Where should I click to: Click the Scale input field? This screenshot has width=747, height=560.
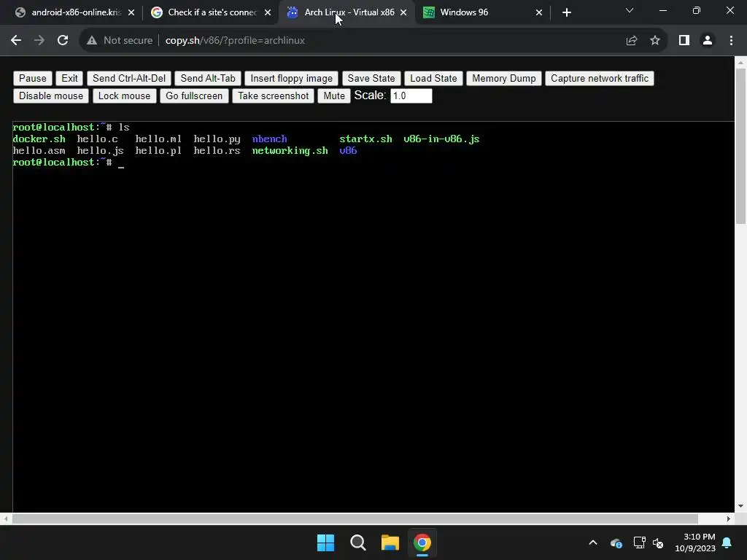411,96
